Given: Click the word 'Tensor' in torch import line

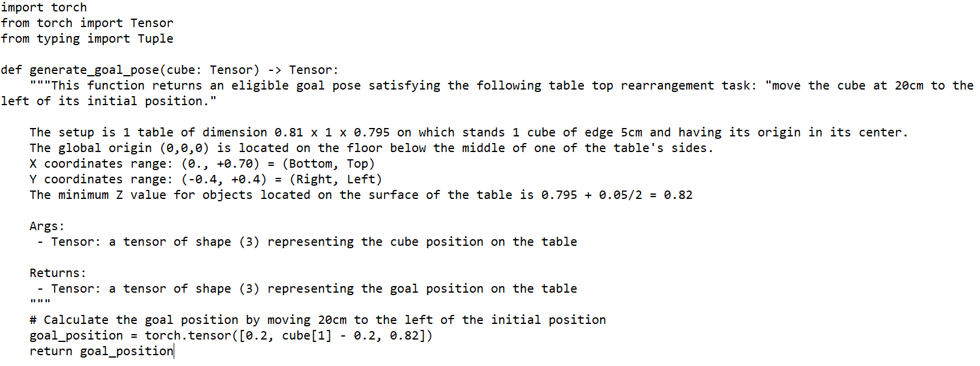Looking at the screenshot, I should pos(152,23).
